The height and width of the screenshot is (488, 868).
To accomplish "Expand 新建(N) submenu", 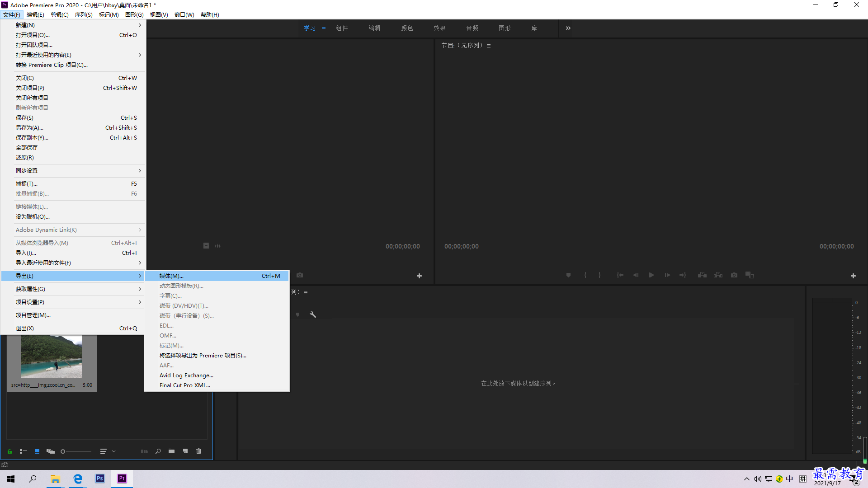I will pyautogui.click(x=73, y=25).
